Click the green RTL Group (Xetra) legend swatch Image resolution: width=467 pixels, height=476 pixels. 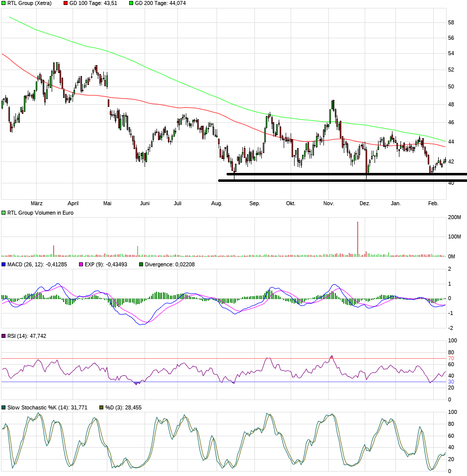coord(4,3)
